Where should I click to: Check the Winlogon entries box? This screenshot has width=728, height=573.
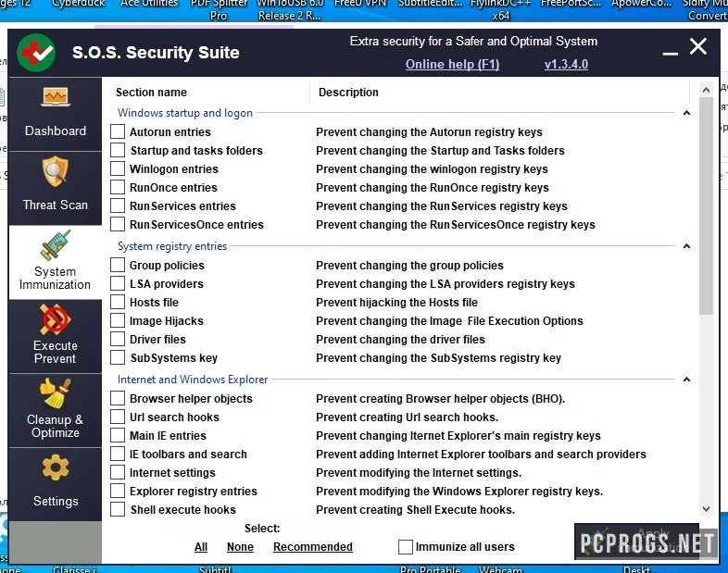118,168
